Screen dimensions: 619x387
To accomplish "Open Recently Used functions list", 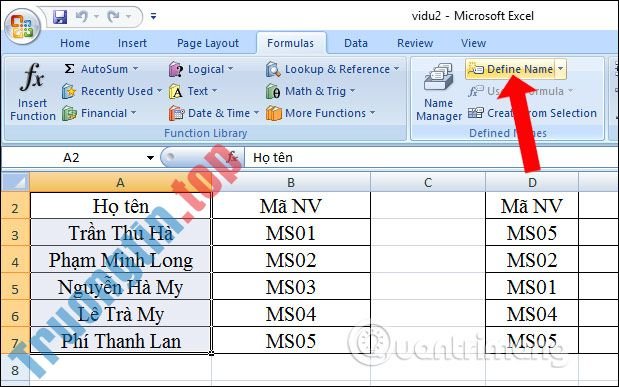I will 112,91.
